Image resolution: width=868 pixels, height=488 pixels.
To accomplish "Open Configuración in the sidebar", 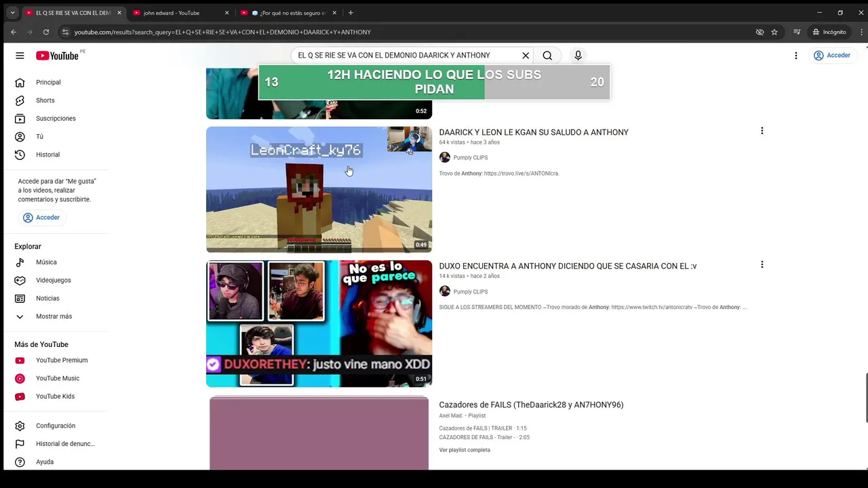I will (x=56, y=426).
